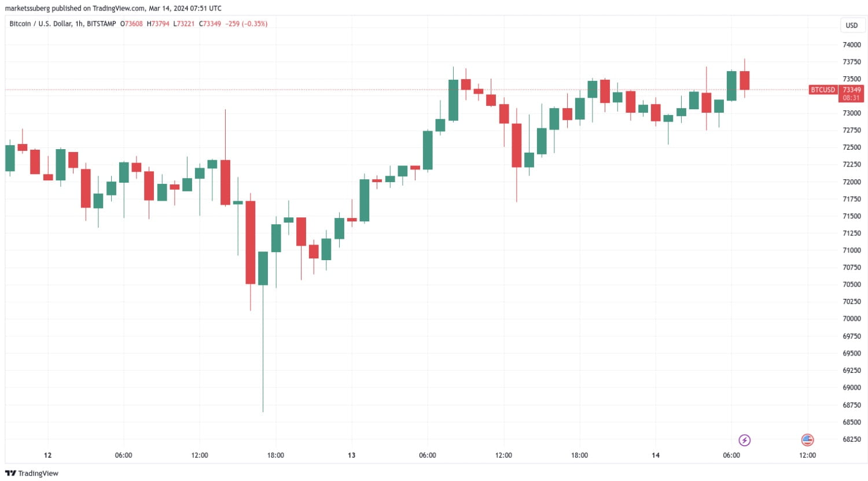
Task: Click the dotted current price line on the chart
Action: tap(405, 89)
